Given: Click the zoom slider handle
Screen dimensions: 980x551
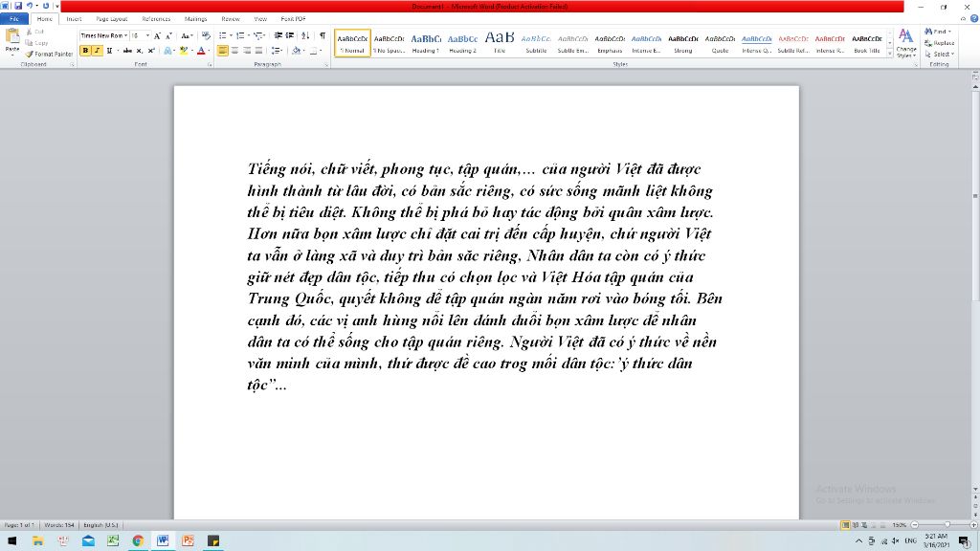Looking at the screenshot, I should pyautogui.click(x=947, y=525).
